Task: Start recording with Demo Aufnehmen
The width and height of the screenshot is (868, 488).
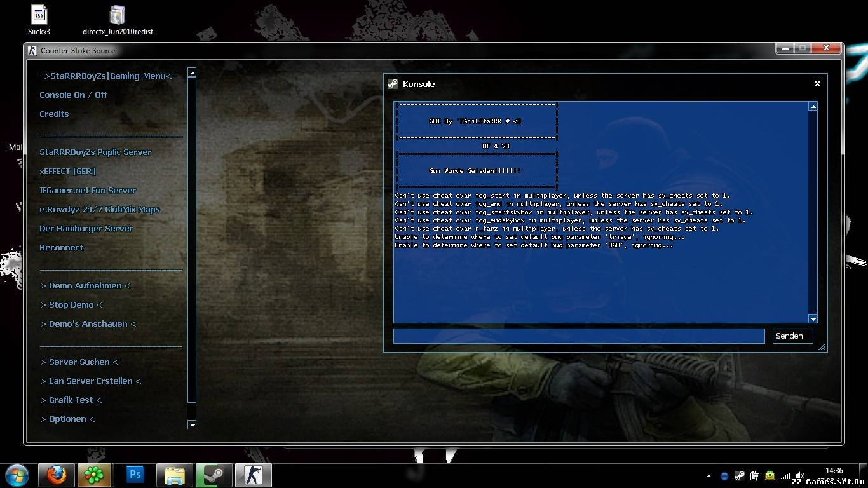Action: 85,285
